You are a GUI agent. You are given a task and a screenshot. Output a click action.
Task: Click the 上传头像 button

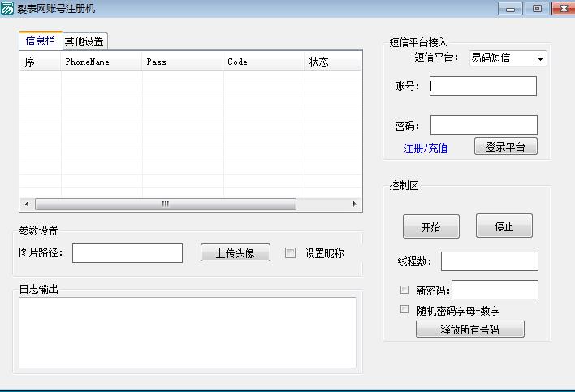coord(235,253)
